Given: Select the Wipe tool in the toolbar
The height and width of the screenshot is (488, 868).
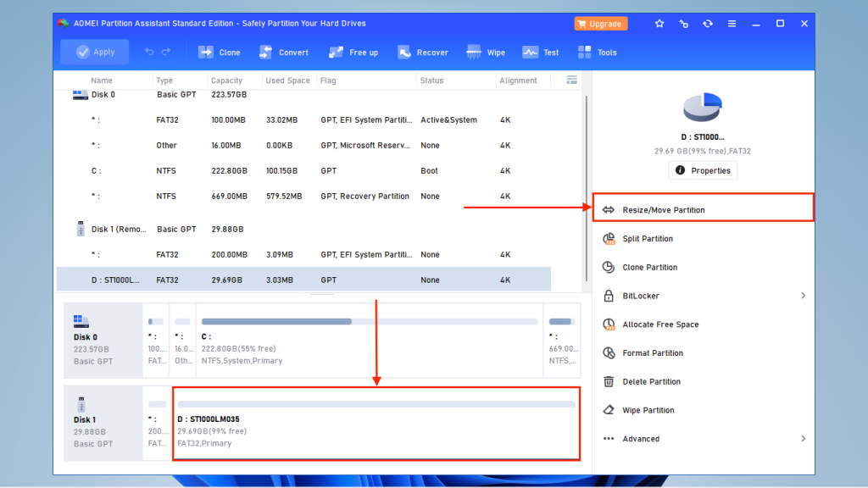Looking at the screenshot, I should pyautogui.click(x=486, y=52).
